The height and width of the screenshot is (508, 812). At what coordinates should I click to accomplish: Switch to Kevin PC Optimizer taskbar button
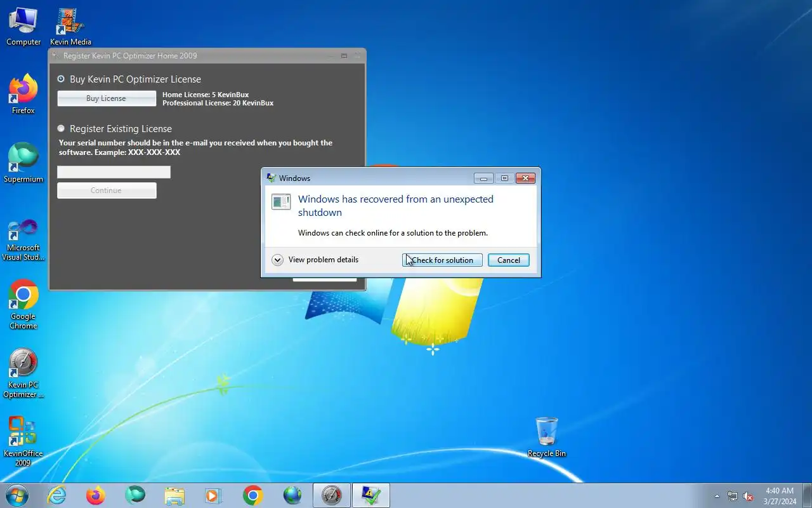pyautogui.click(x=332, y=495)
